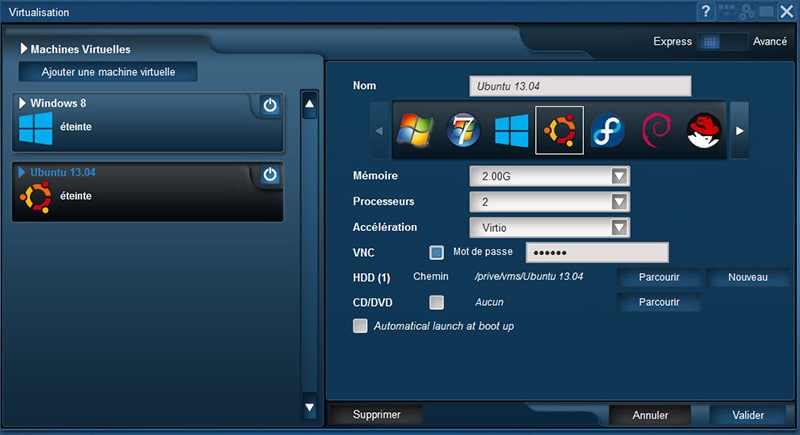Select the Debian OS icon

[656, 131]
